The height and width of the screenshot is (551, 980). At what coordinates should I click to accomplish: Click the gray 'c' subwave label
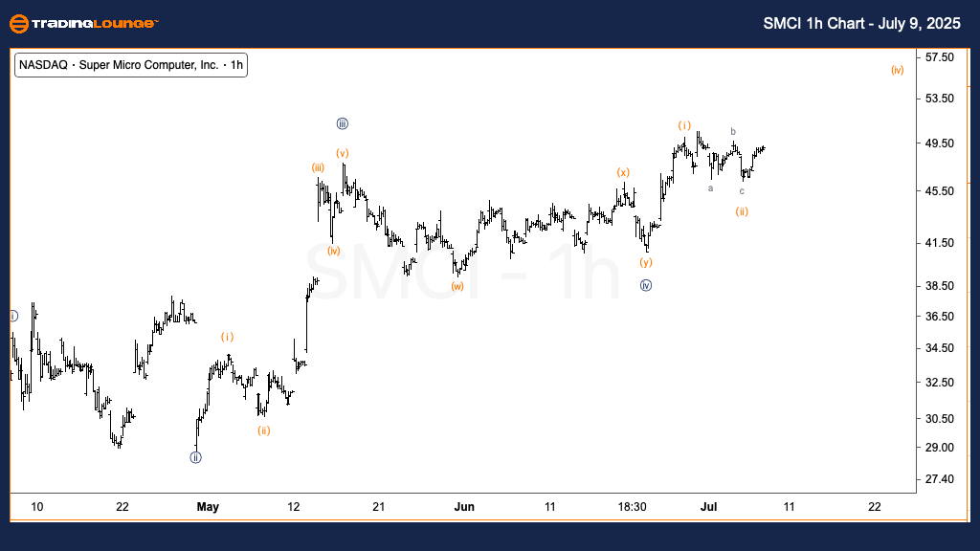[742, 191]
